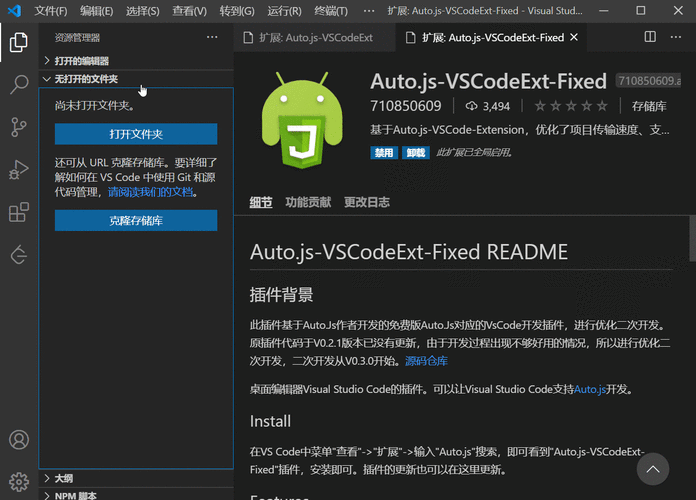696x500 pixels.
Task: Switch to the 功能贡献 tab
Action: (308, 202)
